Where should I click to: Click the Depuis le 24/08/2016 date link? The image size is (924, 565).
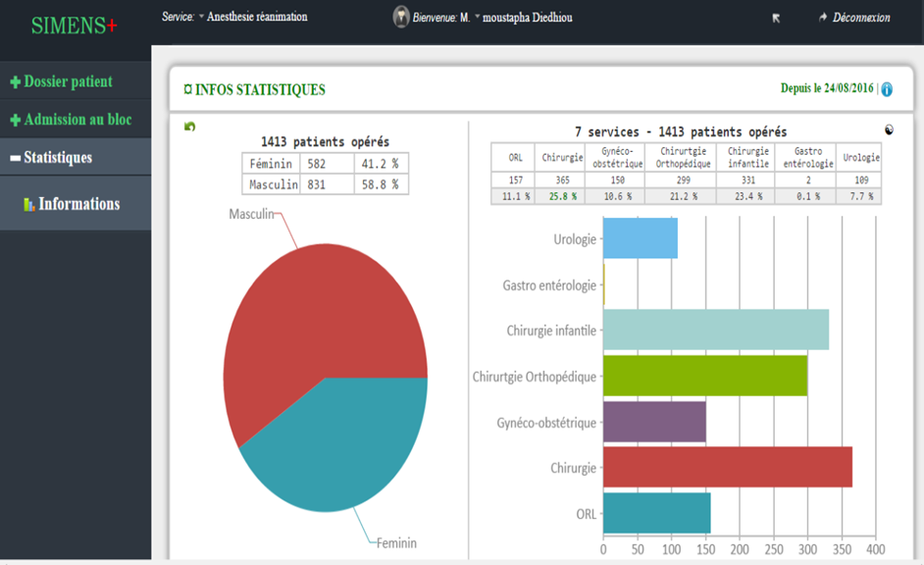tap(826, 88)
